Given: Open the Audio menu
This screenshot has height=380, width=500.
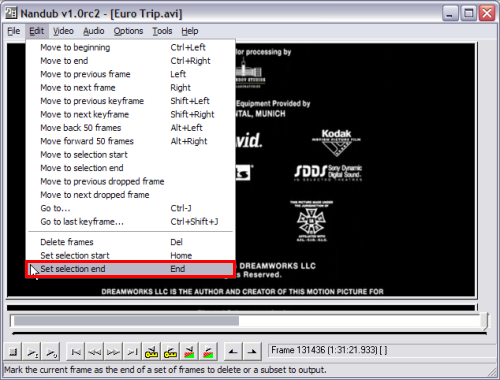Looking at the screenshot, I should coord(94,31).
